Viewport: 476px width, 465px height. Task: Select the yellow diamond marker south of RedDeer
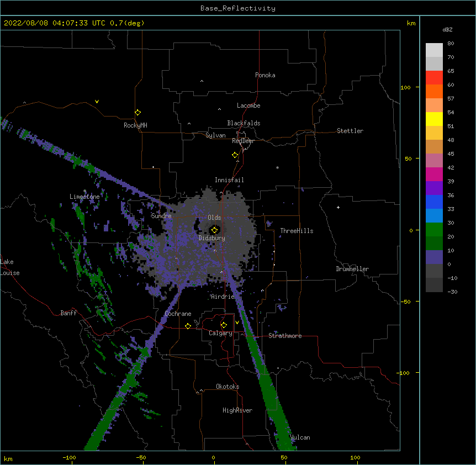pos(235,155)
